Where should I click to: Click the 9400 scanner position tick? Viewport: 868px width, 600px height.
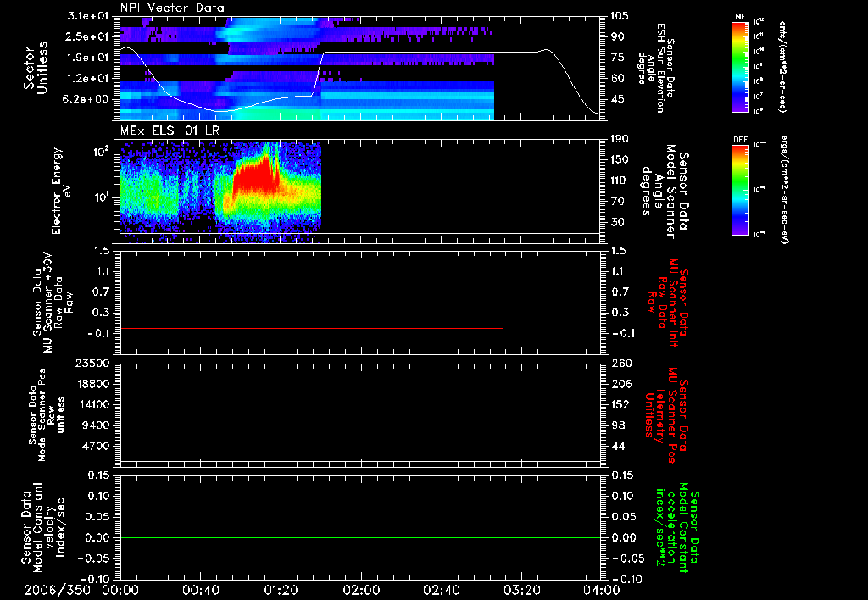[95, 425]
